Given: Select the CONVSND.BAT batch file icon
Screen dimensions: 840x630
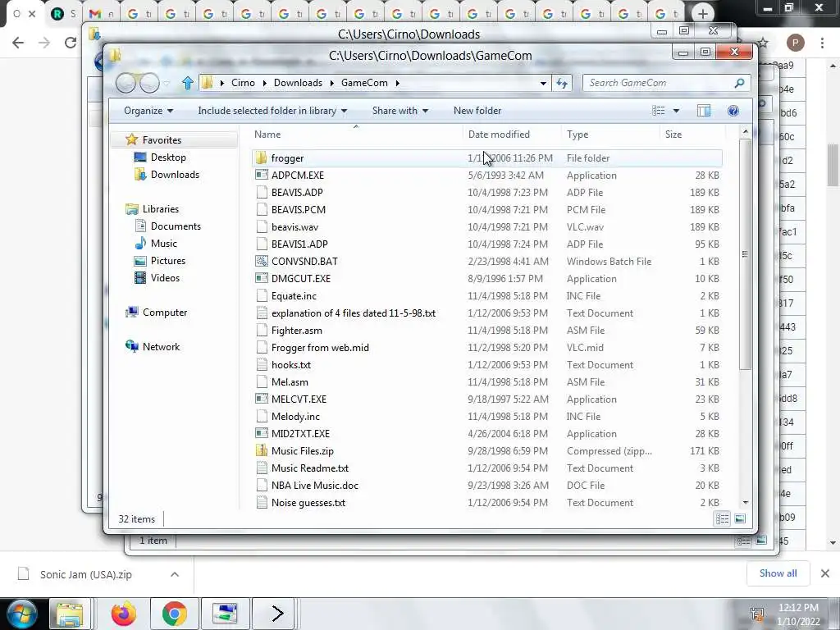Looking at the screenshot, I should pyautogui.click(x=262, y=262).
